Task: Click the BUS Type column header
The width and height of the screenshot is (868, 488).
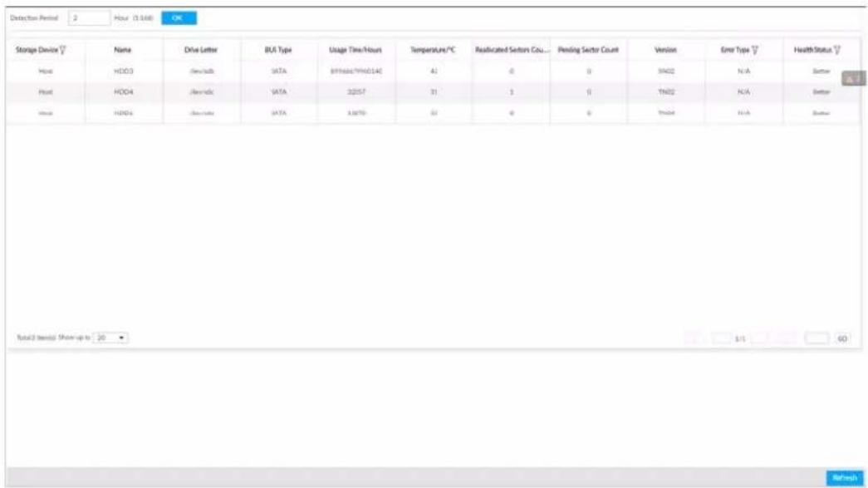Action: click(278, 50)
